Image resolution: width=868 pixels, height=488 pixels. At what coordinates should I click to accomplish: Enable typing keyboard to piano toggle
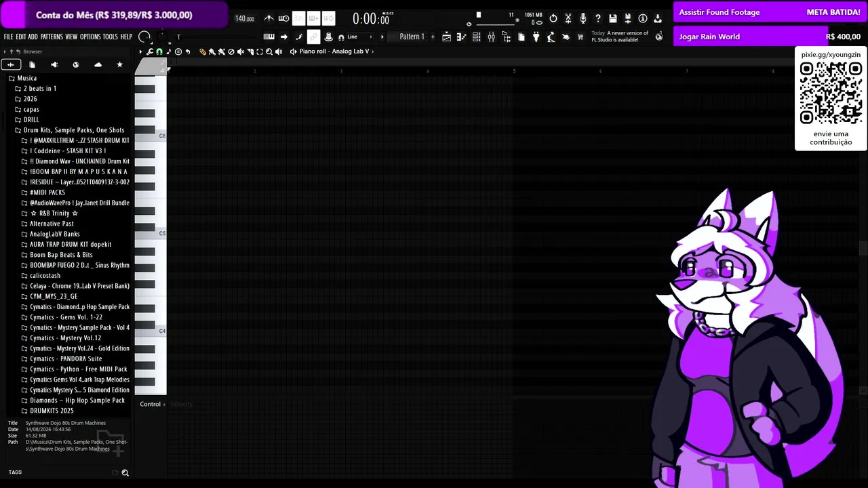click(x=269, y=37)
